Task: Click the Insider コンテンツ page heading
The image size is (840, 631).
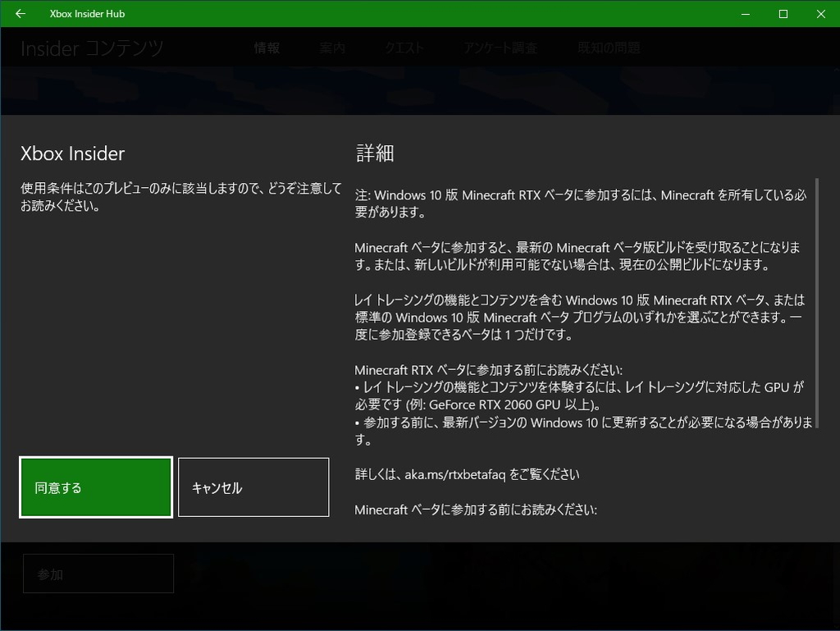Action: [x=89, y=48]
